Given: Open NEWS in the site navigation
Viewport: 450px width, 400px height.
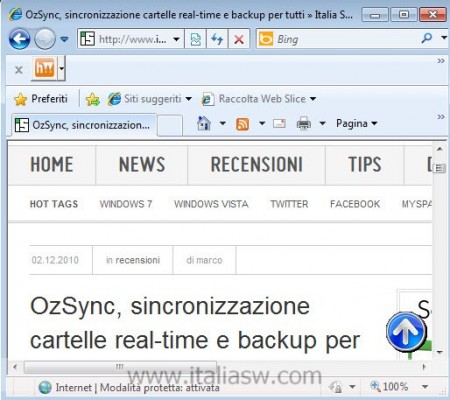Looking at the screenshot, I should (x=142, y=165).
